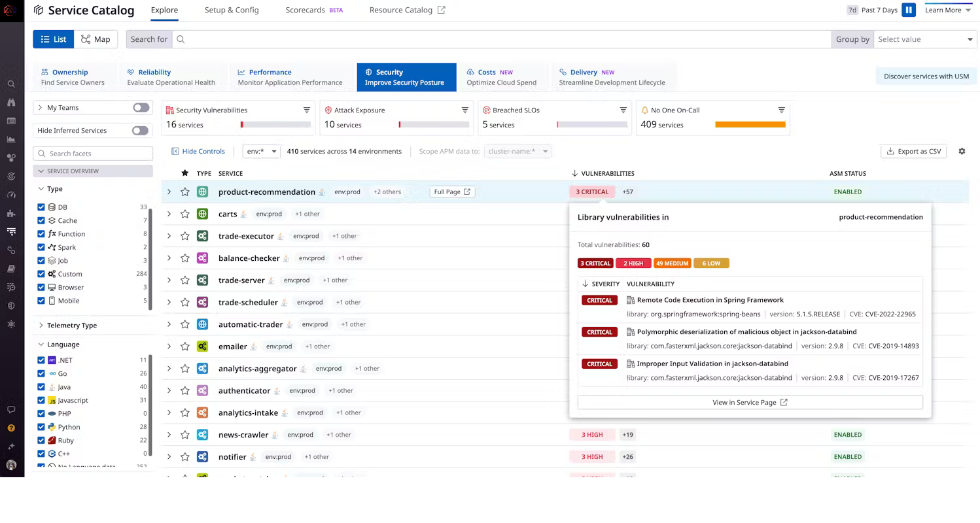Open the env:* dropdown
Image resolution: width=980 pixels, height=523 pixels.
point(261,151)
